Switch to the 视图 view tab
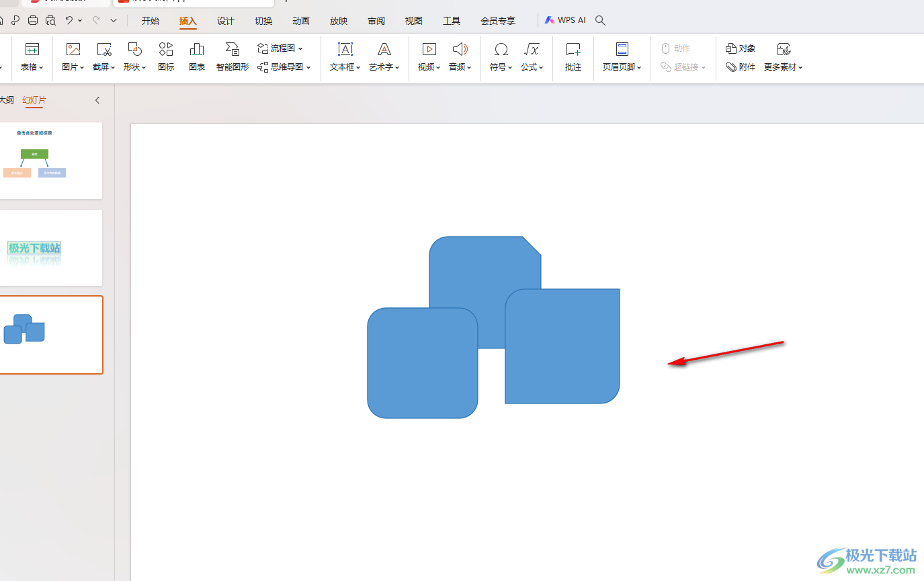This screenshot has width=924, height=581. tap(414, 21)
